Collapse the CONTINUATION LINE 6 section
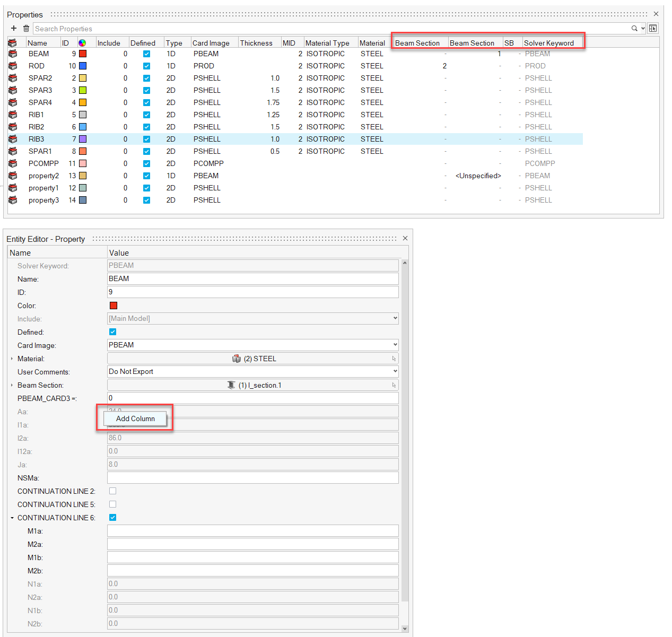The width and height of the screenshot is (672, 637). click(12, 518)
